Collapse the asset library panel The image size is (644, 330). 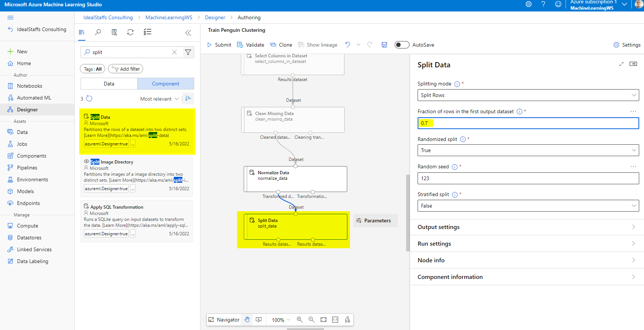188,33
